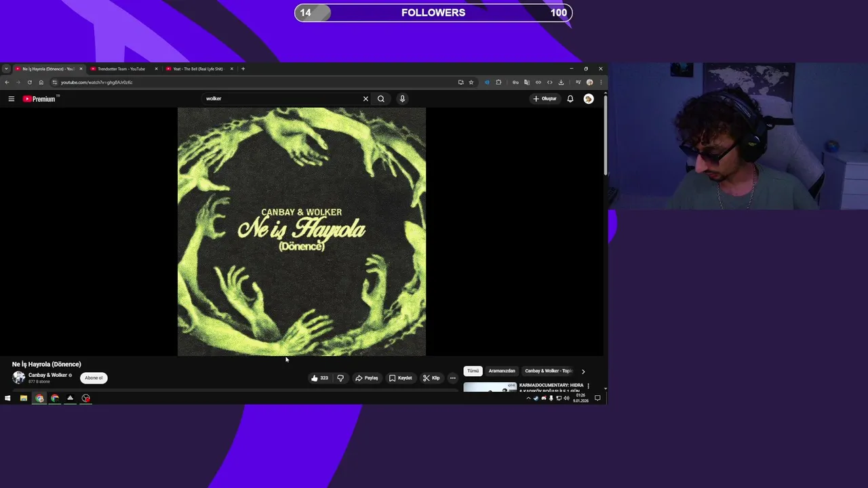Click the Klip clip button
This screenshot has width=868, height=488.
coord(431,378)
